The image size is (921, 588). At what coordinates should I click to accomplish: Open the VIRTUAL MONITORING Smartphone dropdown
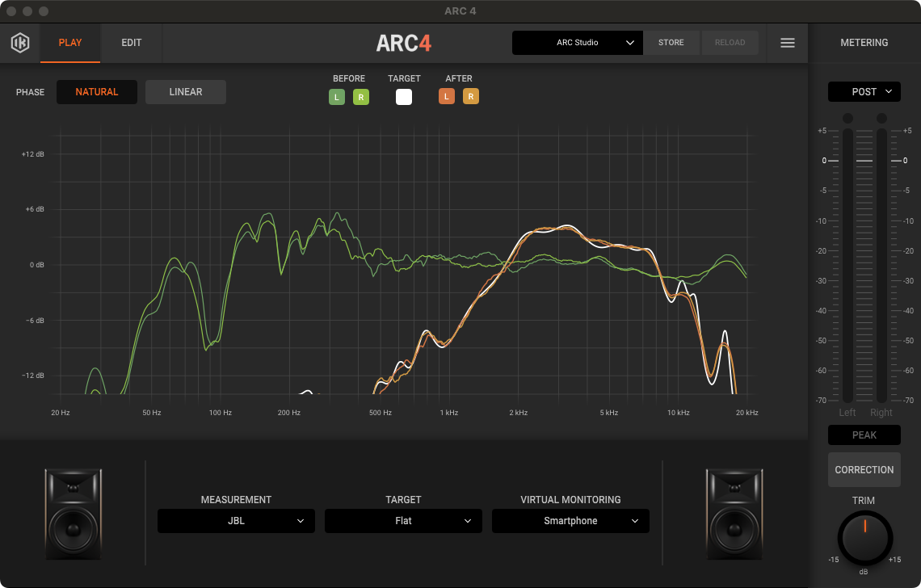(x=570, y=521)
